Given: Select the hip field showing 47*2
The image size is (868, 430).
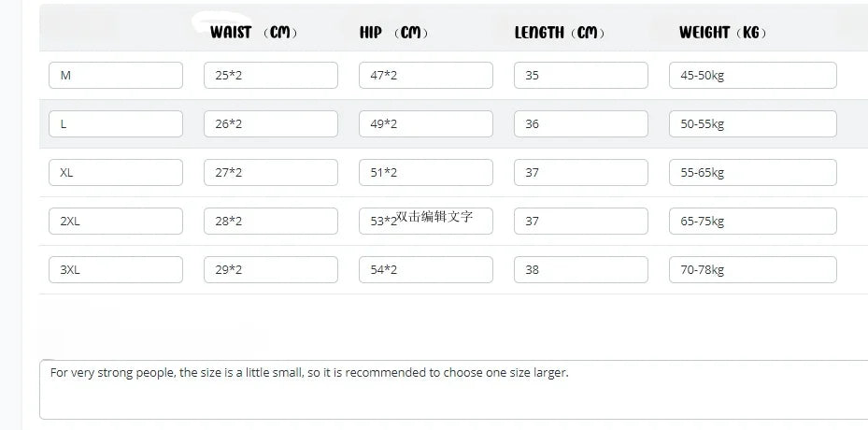Looking at the screenshot, I should pos(426,76).
